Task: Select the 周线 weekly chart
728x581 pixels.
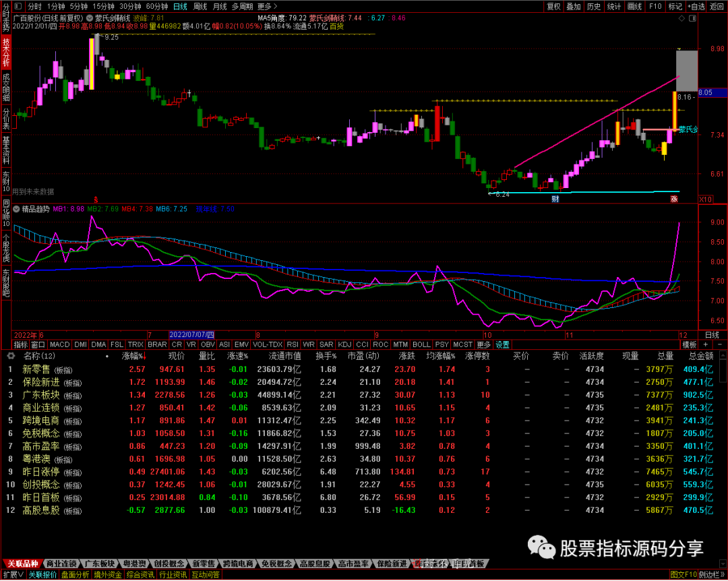Action: (200, 7)
